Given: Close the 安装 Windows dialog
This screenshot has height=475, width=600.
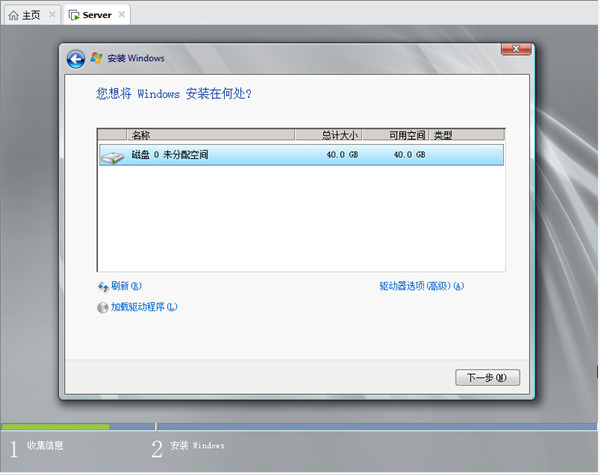Looking at the screenshot, I should click(x=516, y=49).
